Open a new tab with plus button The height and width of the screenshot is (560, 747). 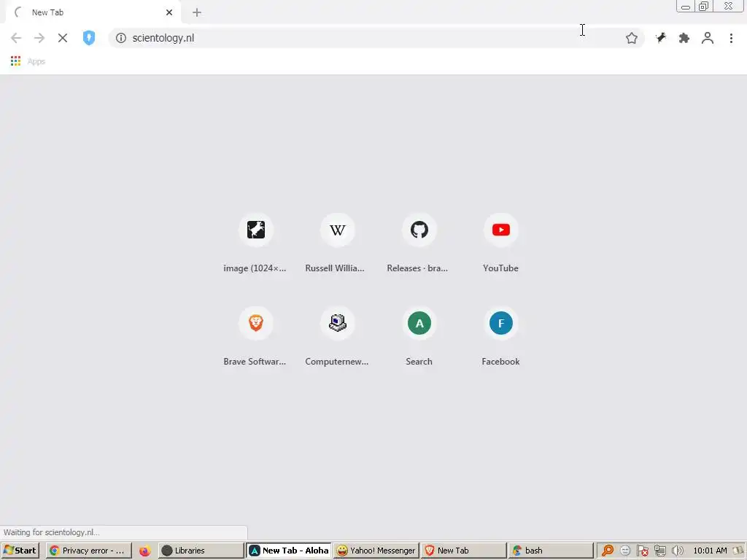[x=197, y=13]
